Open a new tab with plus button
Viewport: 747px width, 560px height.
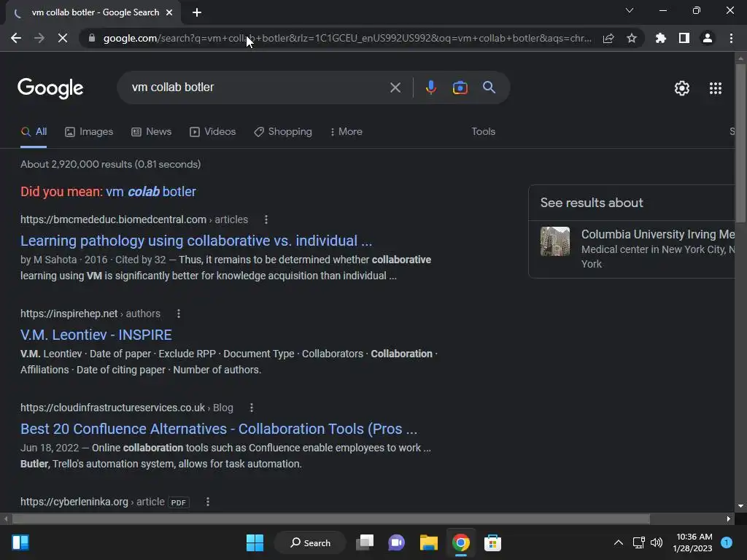pos(197,12)
